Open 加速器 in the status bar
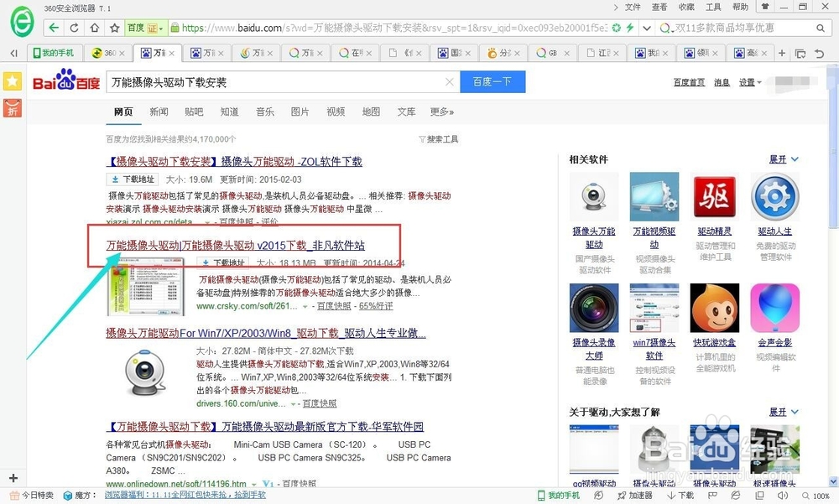The width and height of the screenshot is (839, 504). [x=634, y=496]
